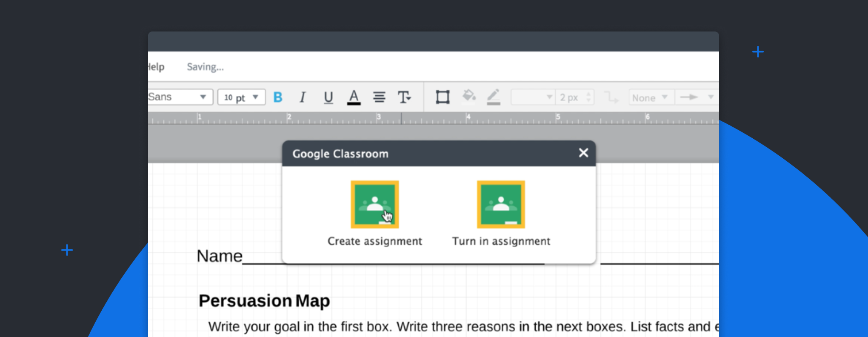Image resolution: width=868 pixels, height=337 pixels.
Task: Open text alignment options
Action: [379, 97]
